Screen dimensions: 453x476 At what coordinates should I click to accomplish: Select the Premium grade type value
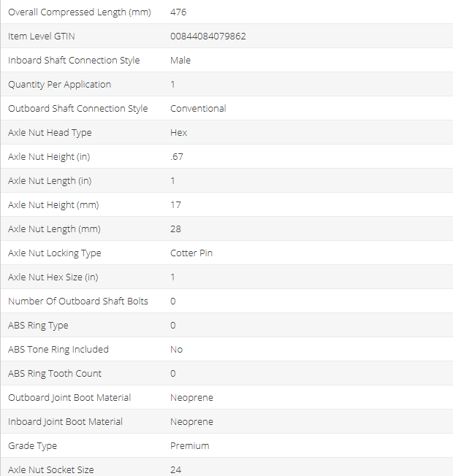click(x=190, y=446)
